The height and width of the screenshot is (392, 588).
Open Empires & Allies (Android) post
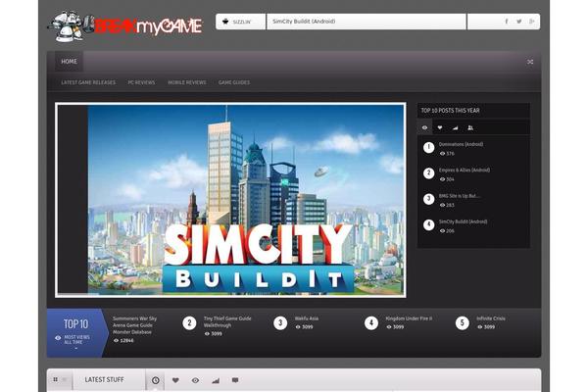pyautogui.click(x=465, y=170)
